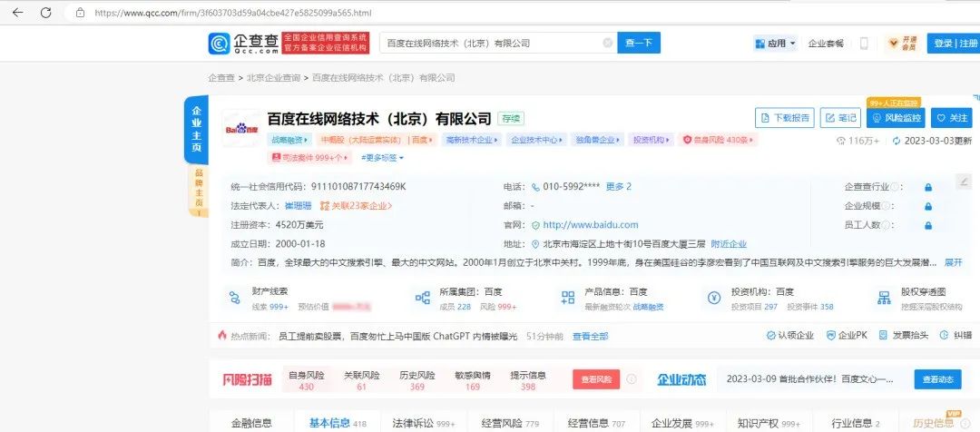The height and width of the screenshot is (432, 980).
Task: Switch to the 法律诉讼 tab
Action: (x=424, y=423)
